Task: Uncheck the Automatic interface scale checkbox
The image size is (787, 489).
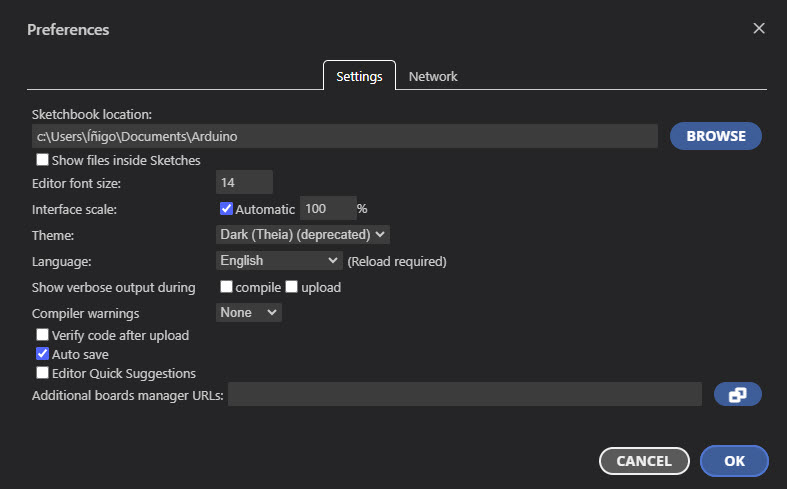Action: click(x=226, y=209)
